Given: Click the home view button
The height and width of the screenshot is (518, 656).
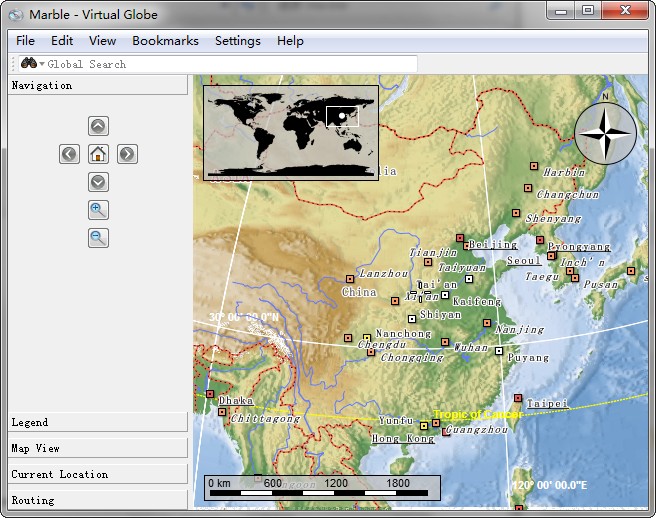Looking at the screenshot, I should point(98,154).
